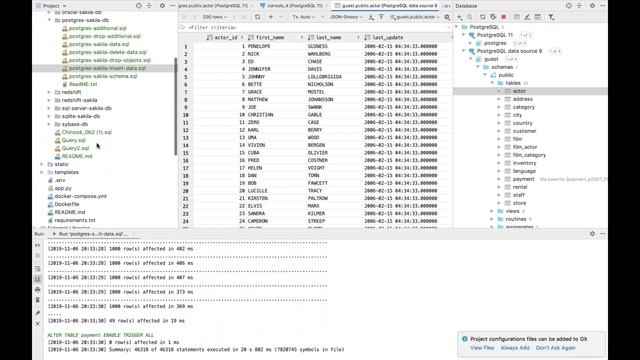
Task: Open the Jump to query console icon in Database toolbar
Action: coord(538,17)
